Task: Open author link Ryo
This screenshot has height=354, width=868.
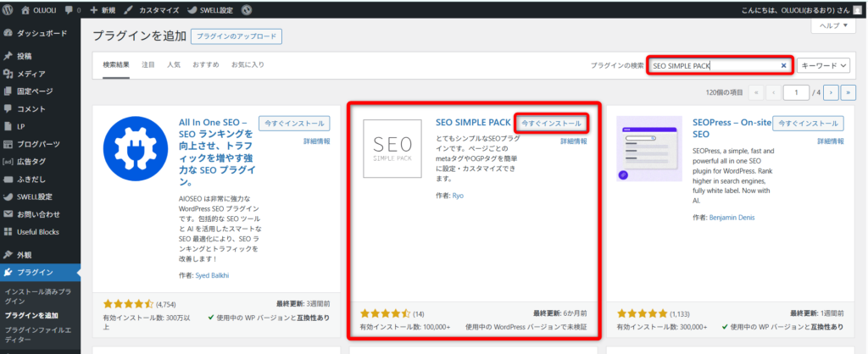Action: coord(458,196)
